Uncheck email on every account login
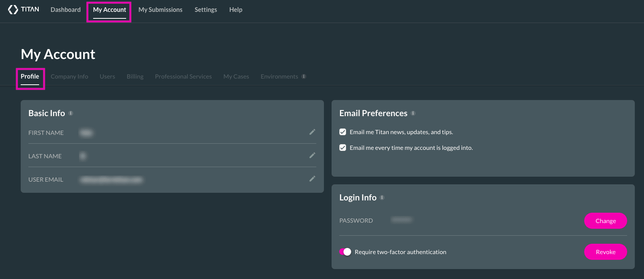This screenshot has width=644, height=279. tap(343, 148)
